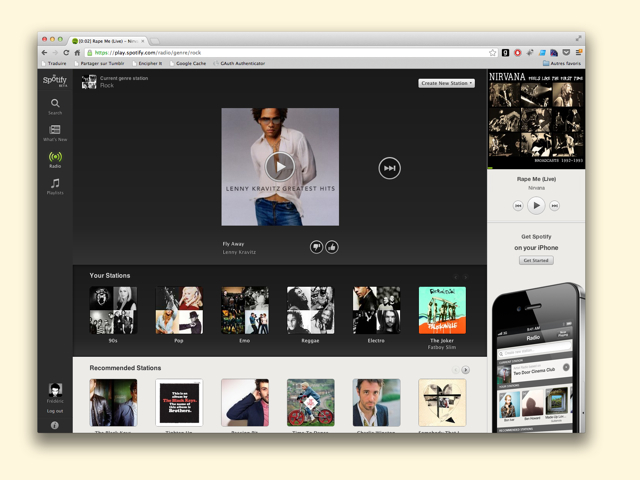Screen dimensions: 640x480
Task: Click the black 9 extension icon
Action: click(x=505, y=53)
